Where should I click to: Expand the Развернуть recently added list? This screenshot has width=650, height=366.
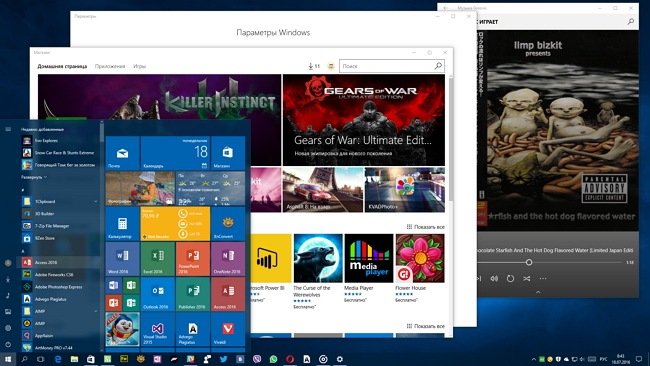click(34, 177)
